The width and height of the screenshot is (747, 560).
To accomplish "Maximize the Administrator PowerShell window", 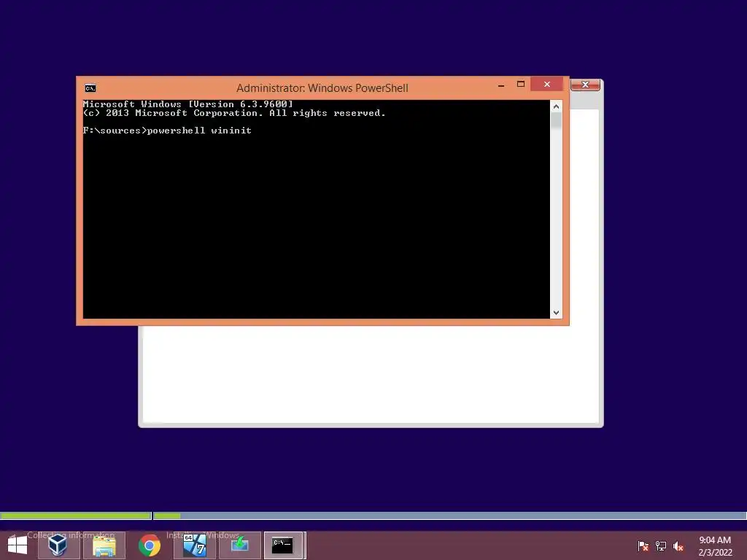I will point(521,85).
